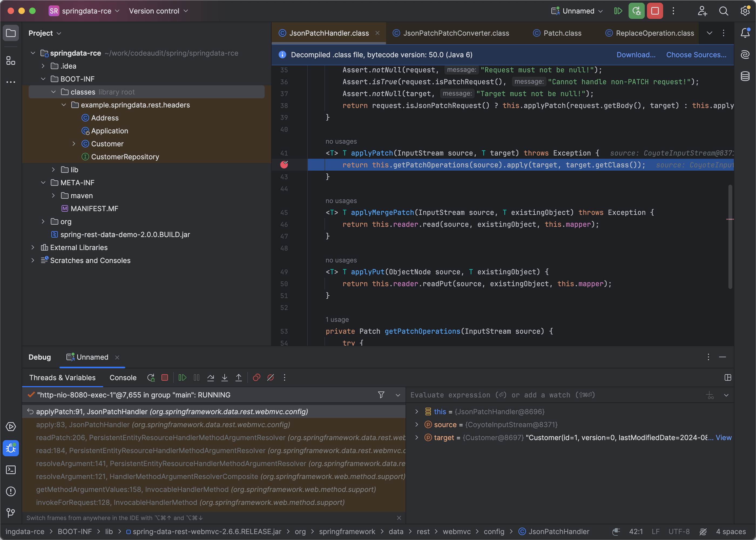Show hidden editor tabs dropdown
Viewport: 756px width, 540px height.
click(709, 33)
